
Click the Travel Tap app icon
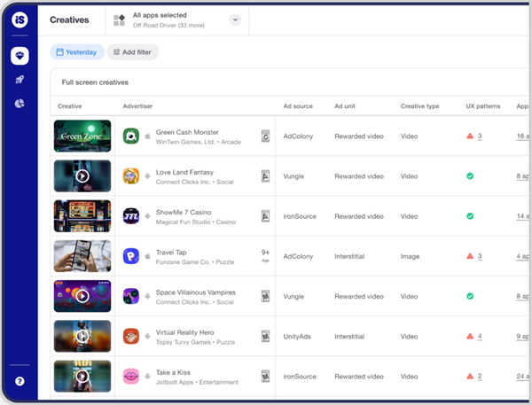131,256
